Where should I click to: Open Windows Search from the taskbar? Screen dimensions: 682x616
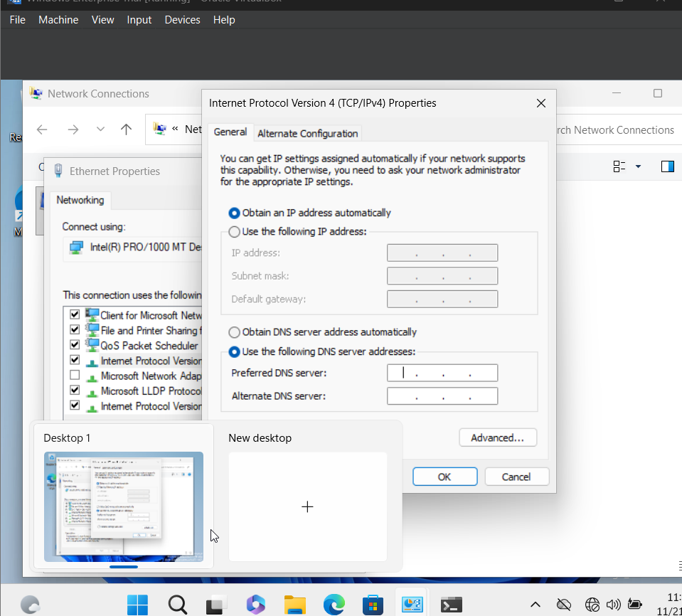[x=177, y=604]
